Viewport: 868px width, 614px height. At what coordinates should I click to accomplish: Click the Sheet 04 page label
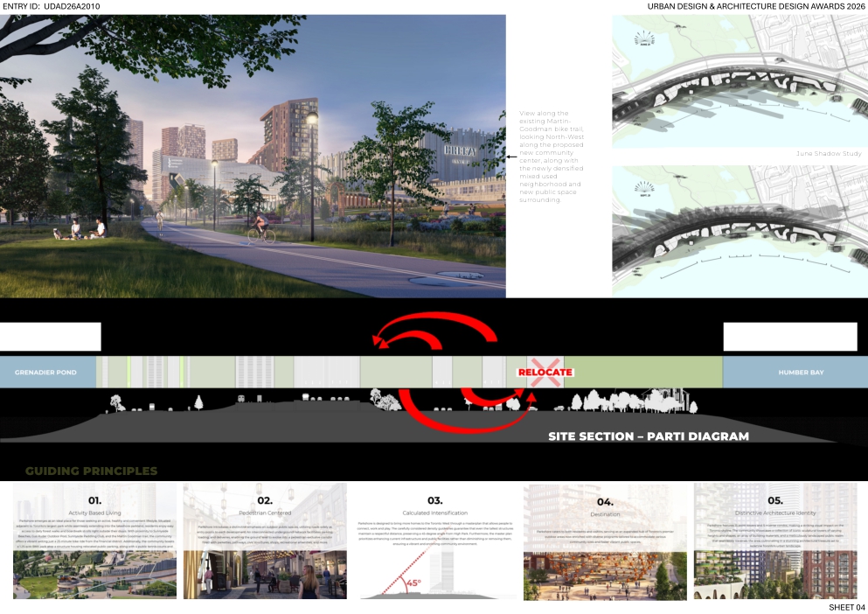pyautogui.click(x=846, y=607)
